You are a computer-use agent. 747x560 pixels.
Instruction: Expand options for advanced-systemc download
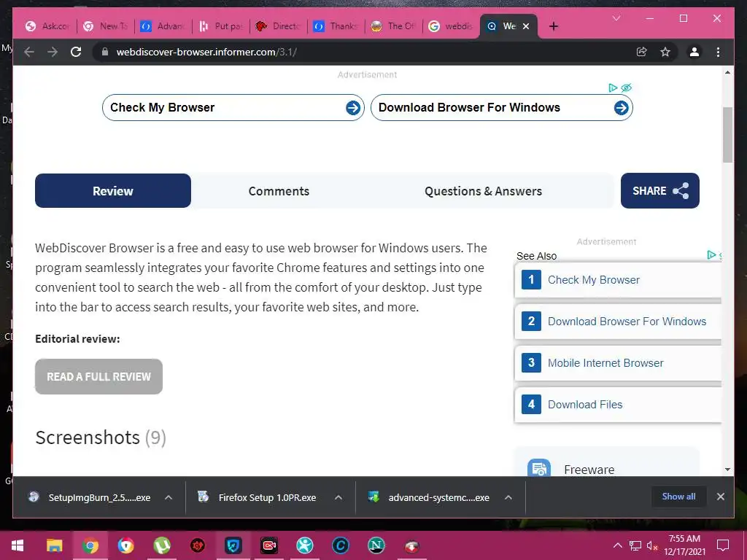pos(508,497)
